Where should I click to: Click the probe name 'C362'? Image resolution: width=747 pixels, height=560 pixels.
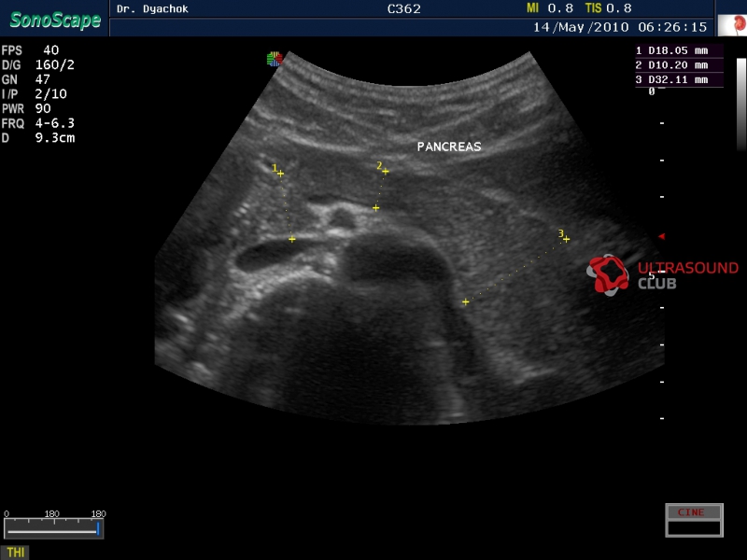[x=404, y=9]
